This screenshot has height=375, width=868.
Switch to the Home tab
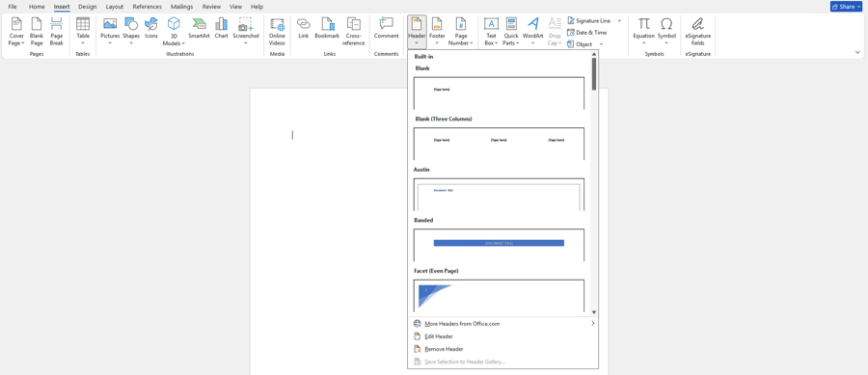tap(37, 7)
